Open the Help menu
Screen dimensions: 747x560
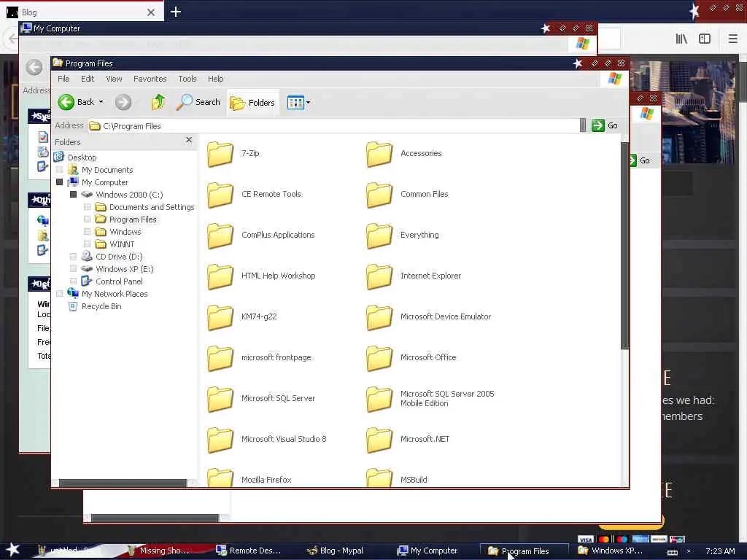(215, 79)
